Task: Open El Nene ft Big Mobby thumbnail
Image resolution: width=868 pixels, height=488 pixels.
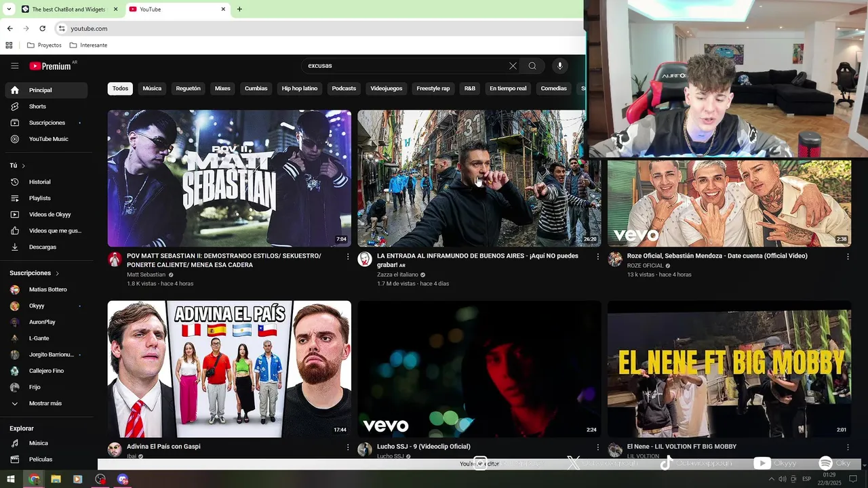Action: click(729, 369)
